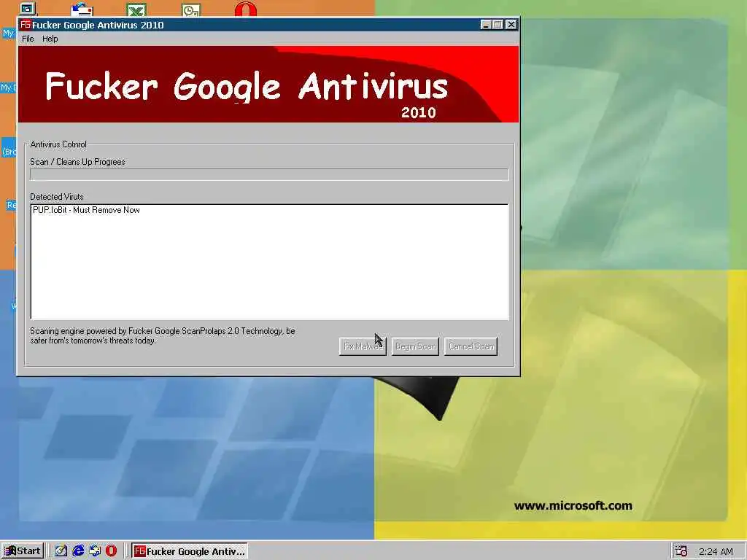Click the red Fucker Google Antivirus banner
Screen dimensions: 747x560
(268, 85)
